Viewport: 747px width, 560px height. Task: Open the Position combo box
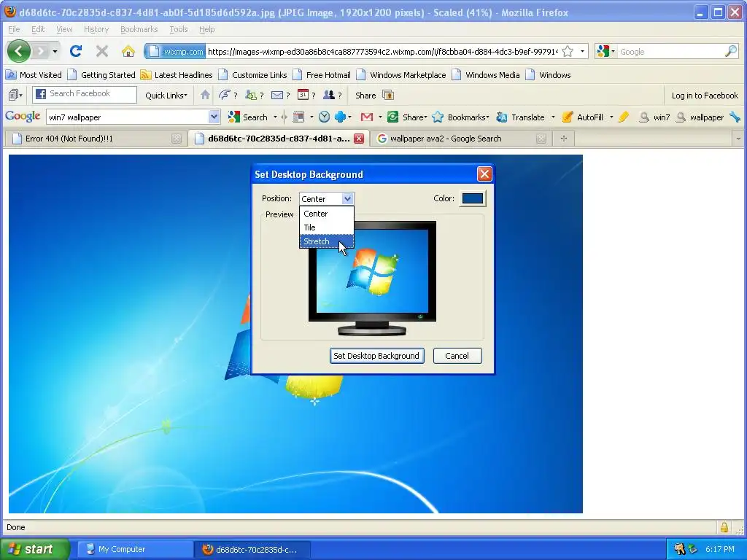[326, 198]
